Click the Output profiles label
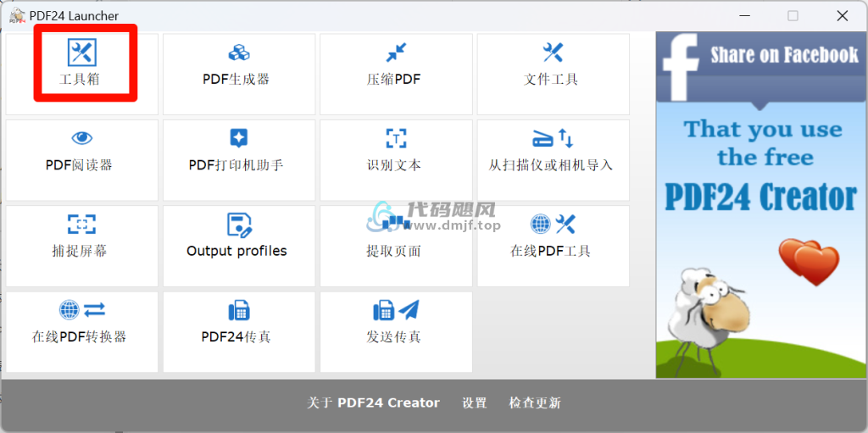The width and height of the screenshot is (868, 433). pos(237,251)
